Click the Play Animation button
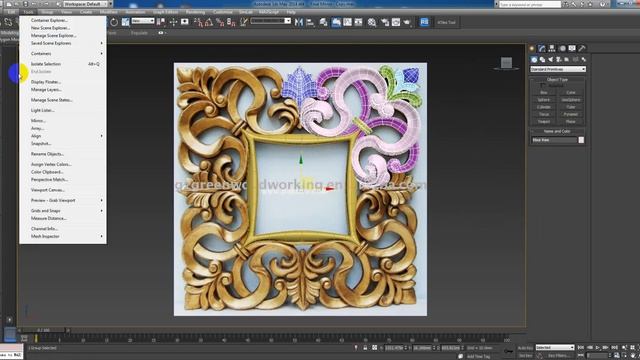 coord(598,347)
